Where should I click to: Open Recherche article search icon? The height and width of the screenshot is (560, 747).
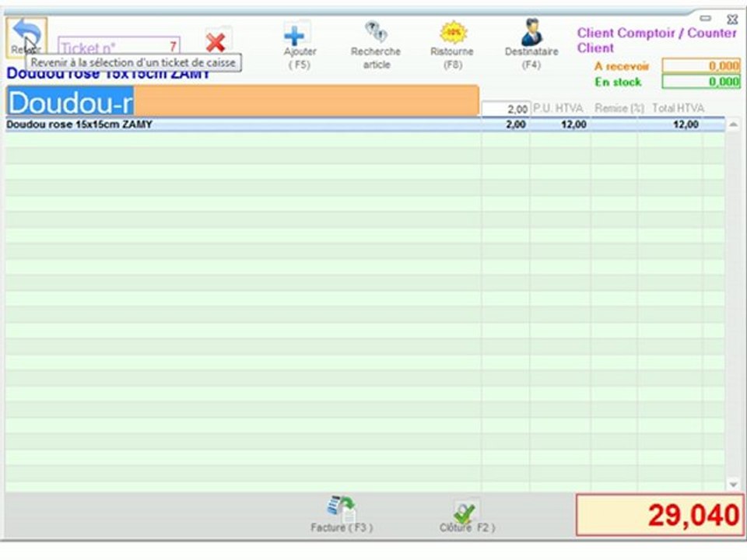[376, 33]
